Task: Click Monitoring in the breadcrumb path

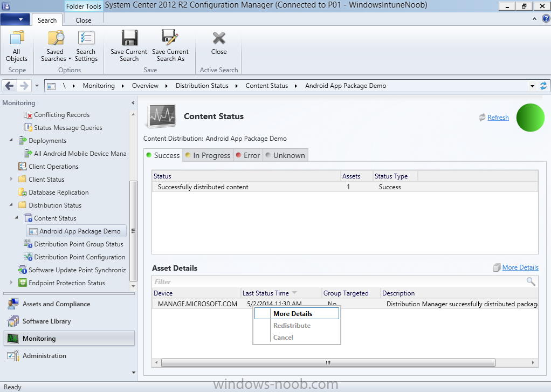Action: (x=99, y=86)
